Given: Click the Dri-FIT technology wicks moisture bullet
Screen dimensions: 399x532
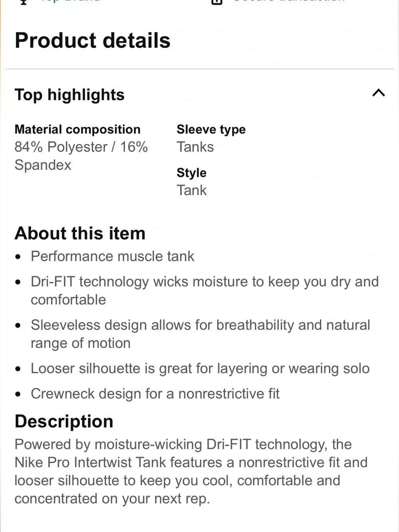Looking at the screenshot, I should (x=205, y=291).
